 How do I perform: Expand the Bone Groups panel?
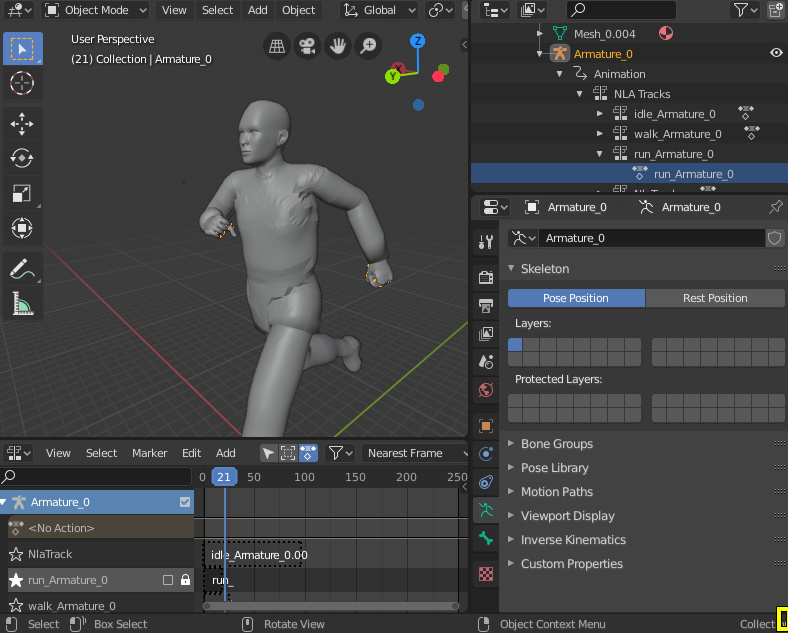pos(556,444)
